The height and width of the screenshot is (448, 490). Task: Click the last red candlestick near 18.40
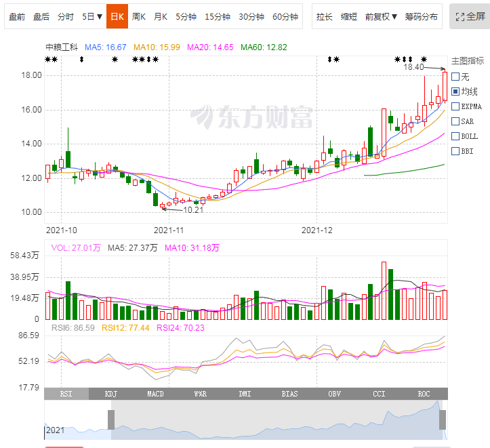point(445,86)
